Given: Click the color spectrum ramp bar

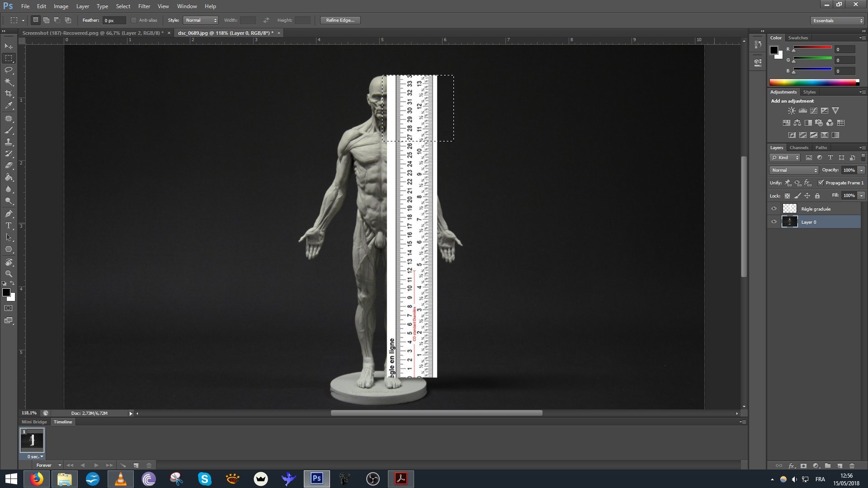Looking at the screenshot, I should click(x=813, y=82).
